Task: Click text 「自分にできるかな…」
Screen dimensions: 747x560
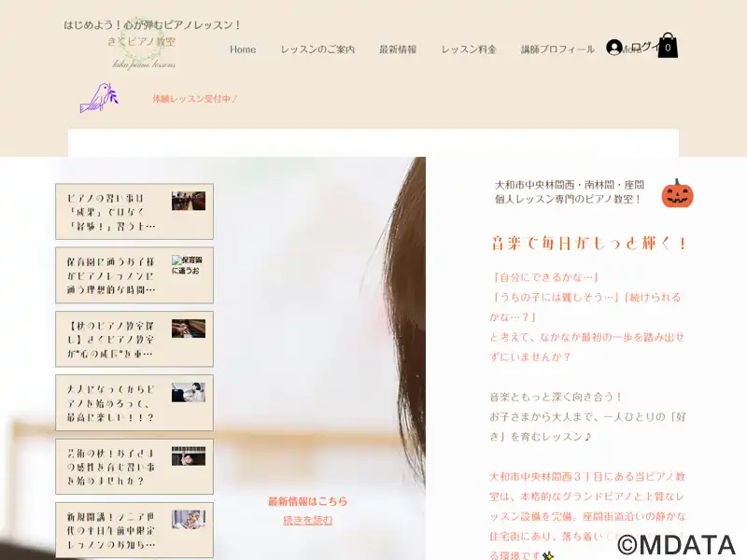Action: point(544,277)
